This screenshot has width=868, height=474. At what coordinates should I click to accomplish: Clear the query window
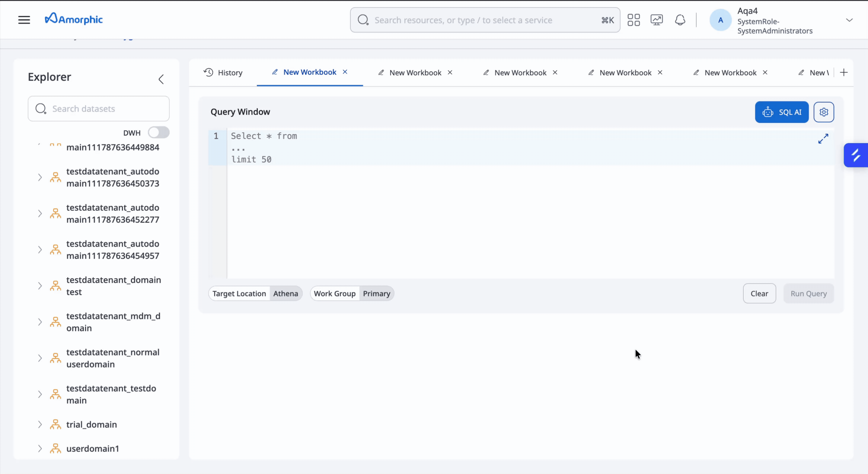(759, 294)
